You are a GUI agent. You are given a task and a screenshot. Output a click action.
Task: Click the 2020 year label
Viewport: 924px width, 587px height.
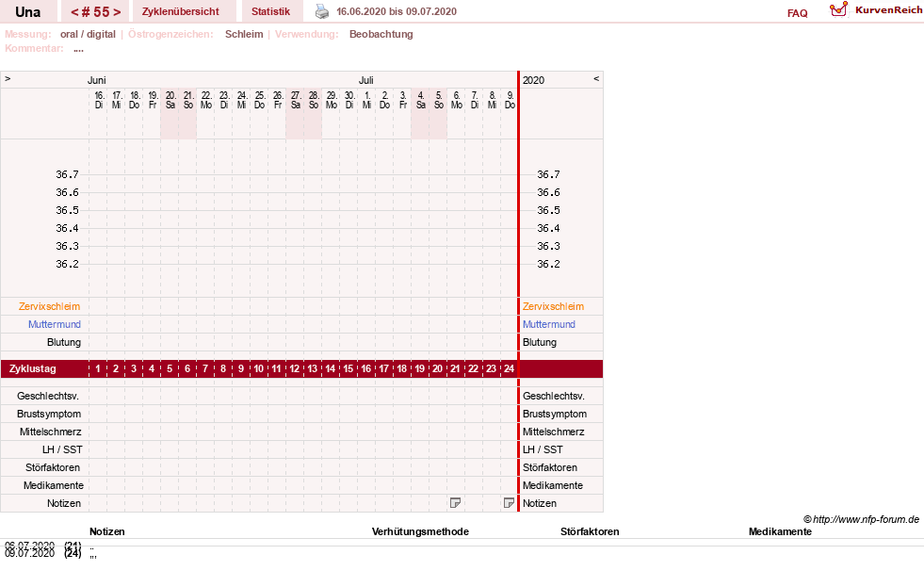click(533, 80)
